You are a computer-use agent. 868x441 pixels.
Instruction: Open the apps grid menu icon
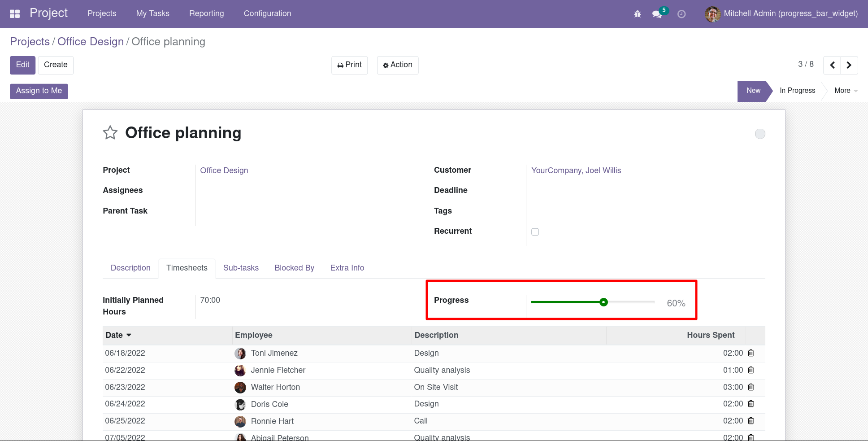tap(15, 14)
